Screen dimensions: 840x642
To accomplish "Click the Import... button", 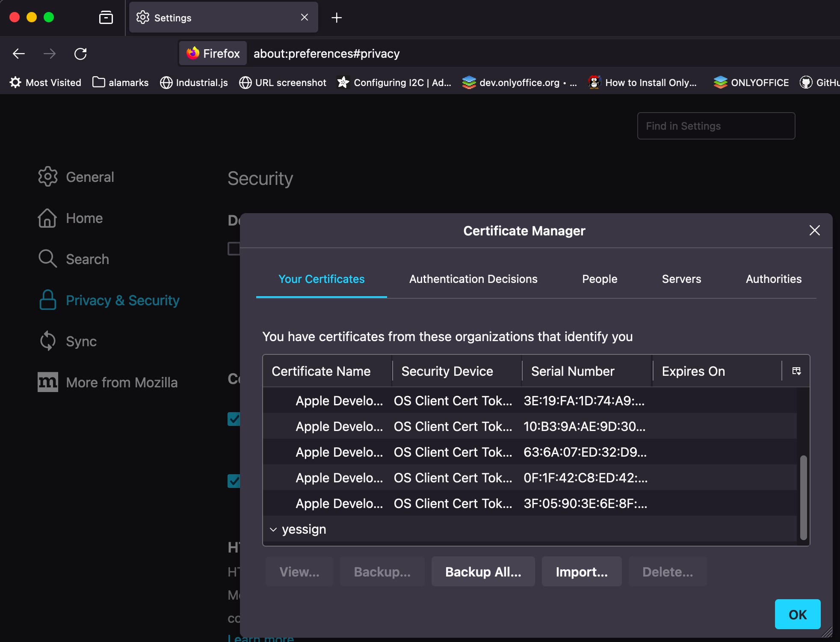I will coord(581,572).
